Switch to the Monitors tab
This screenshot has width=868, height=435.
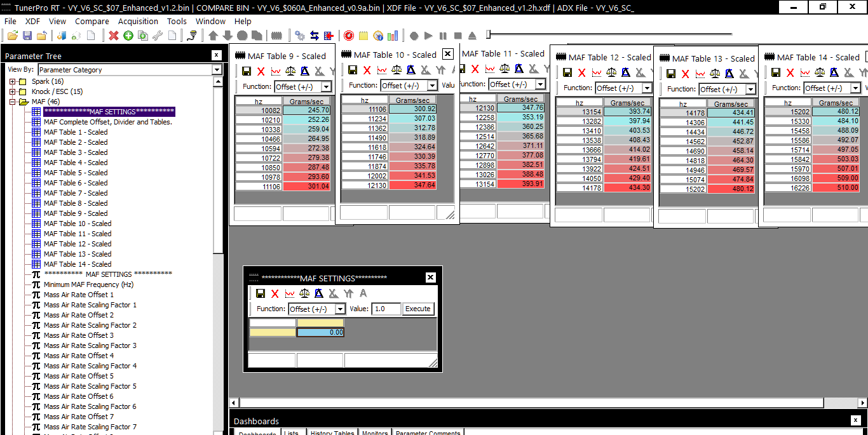point(375,432)
